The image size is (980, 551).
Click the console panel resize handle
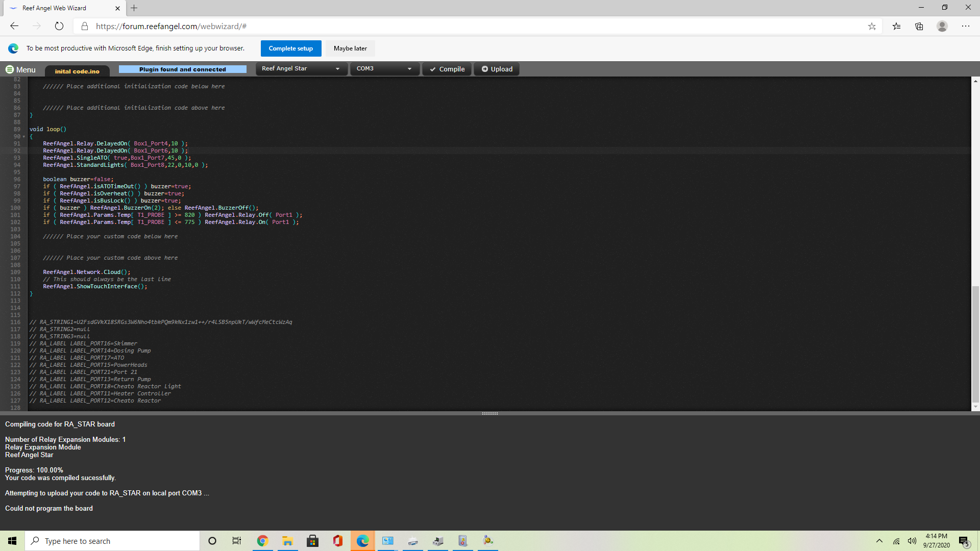point(489,414)
